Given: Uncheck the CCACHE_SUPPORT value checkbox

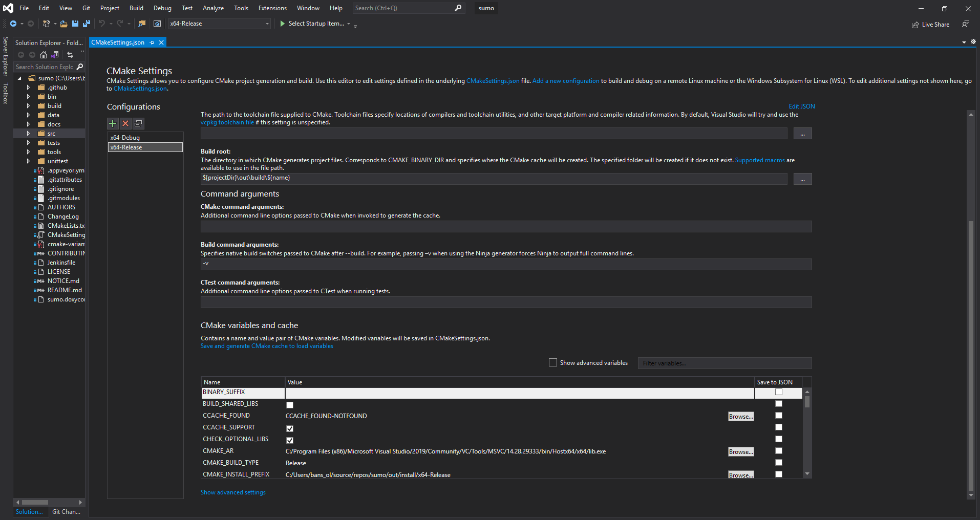Looking at the screenshot, I should [x=290, y=428].
